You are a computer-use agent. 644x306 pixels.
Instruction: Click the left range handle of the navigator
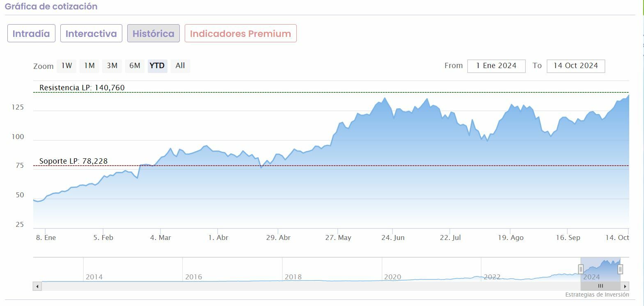pyautogui.click(x=581, y=269)
